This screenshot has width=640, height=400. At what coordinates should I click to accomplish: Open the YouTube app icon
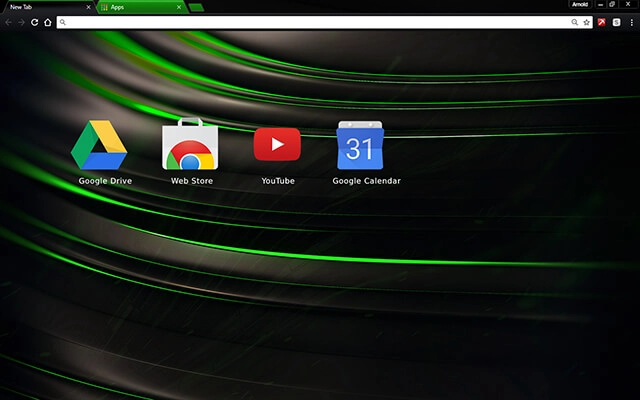(277, 144)
